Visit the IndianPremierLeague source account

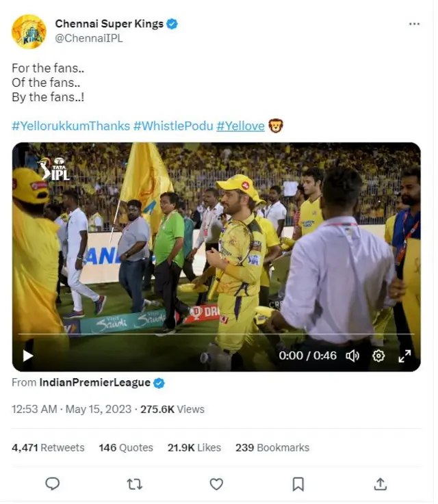click(x=94, y=383)
